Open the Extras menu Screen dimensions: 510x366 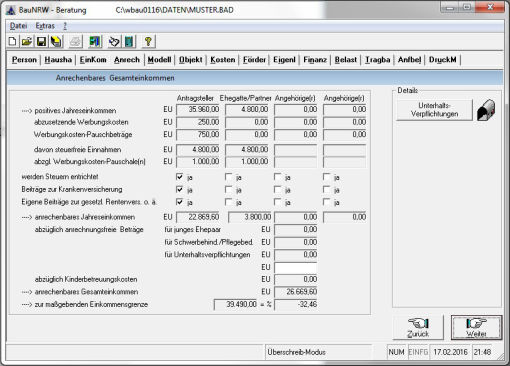click(x=45, y=26)
